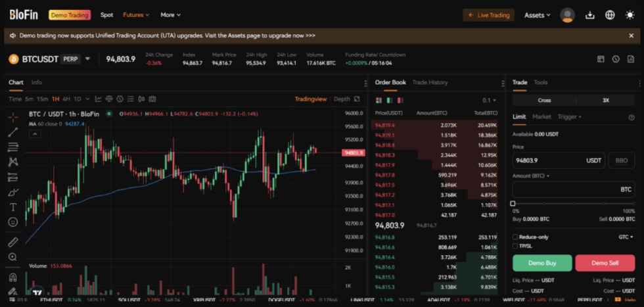Screen dimensions: 644x307
Task: Open the order type help icon
Action: (x=632, y=117)
